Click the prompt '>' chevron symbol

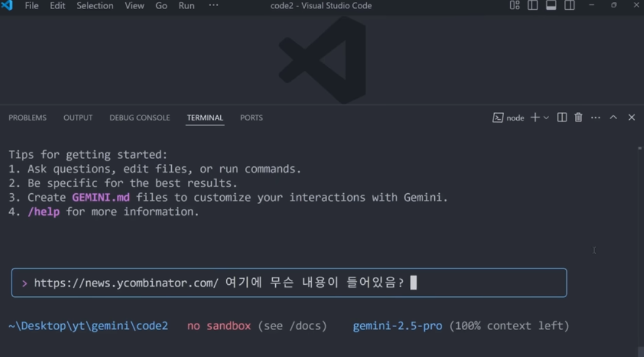(x=24, y=283)
